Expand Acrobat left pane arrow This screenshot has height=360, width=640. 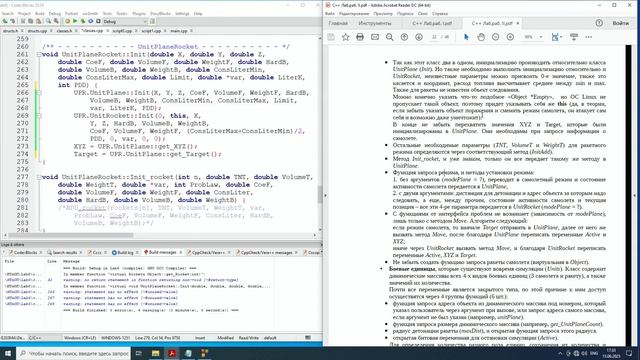(x=325, y=196)
